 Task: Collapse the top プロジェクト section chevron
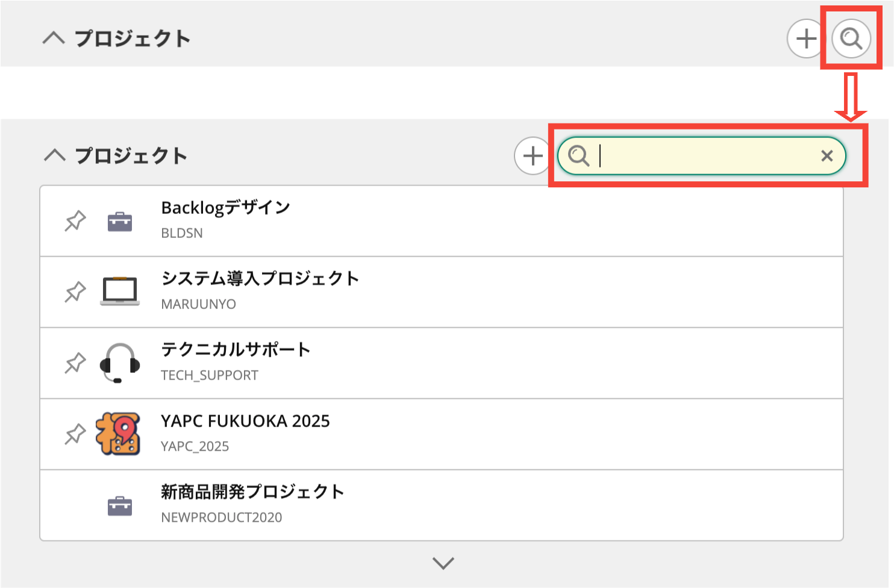[54, 39]
